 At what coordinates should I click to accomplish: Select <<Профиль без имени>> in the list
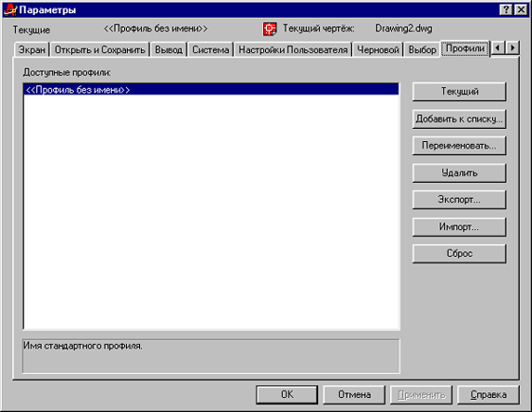[x=211, y=90]
